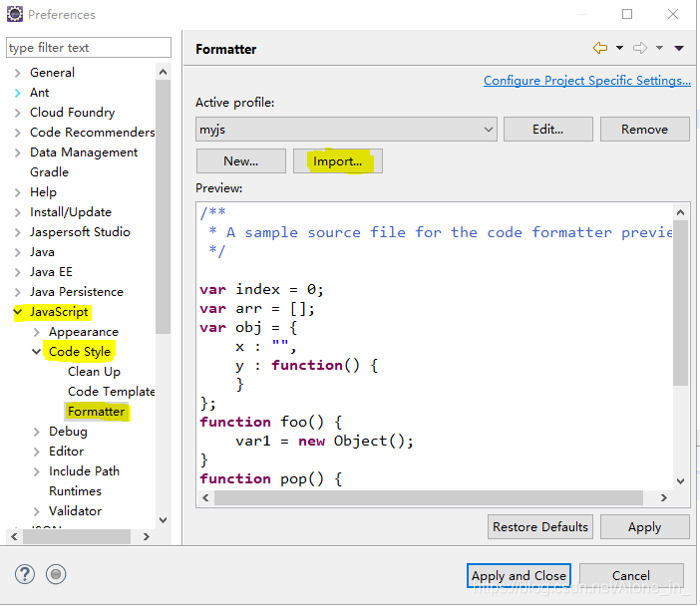Focus the type filter text field
This screenshot has height=606, width=700.
89,47
